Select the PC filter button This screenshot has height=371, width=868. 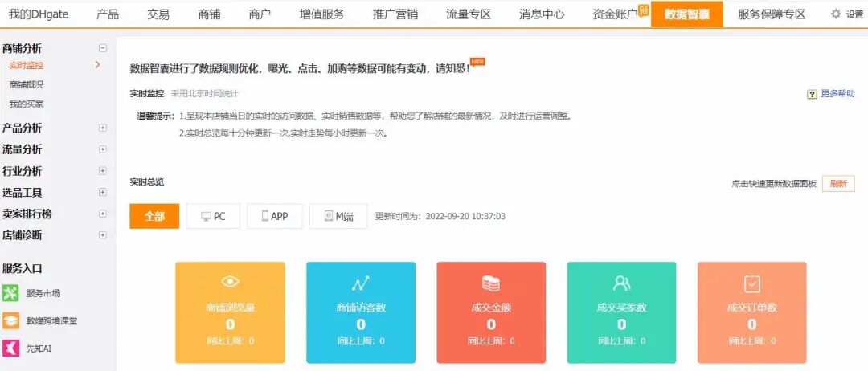tap(213, 216)
